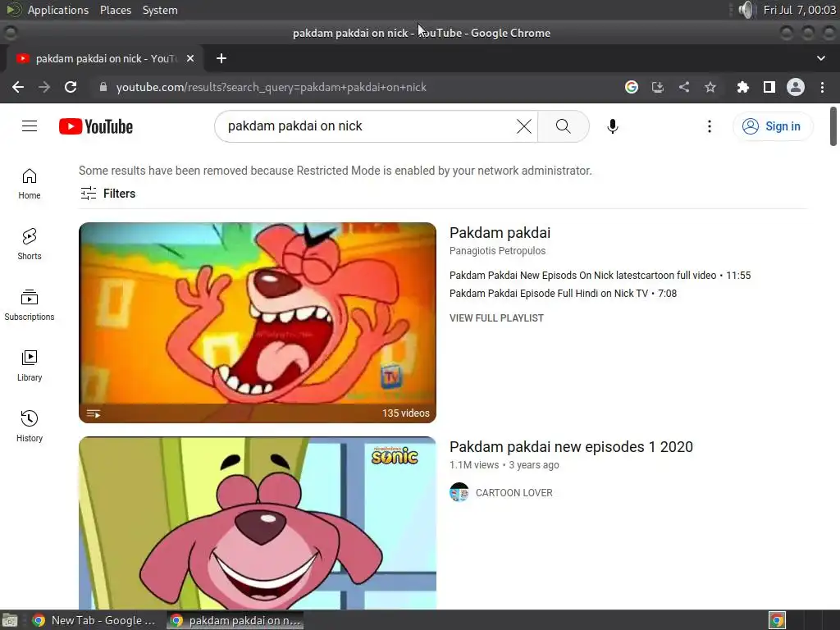Viewport: 840px width, 630px height.
Task: Go to the YouTube logo homepage
Action: [x=96, y=126]
